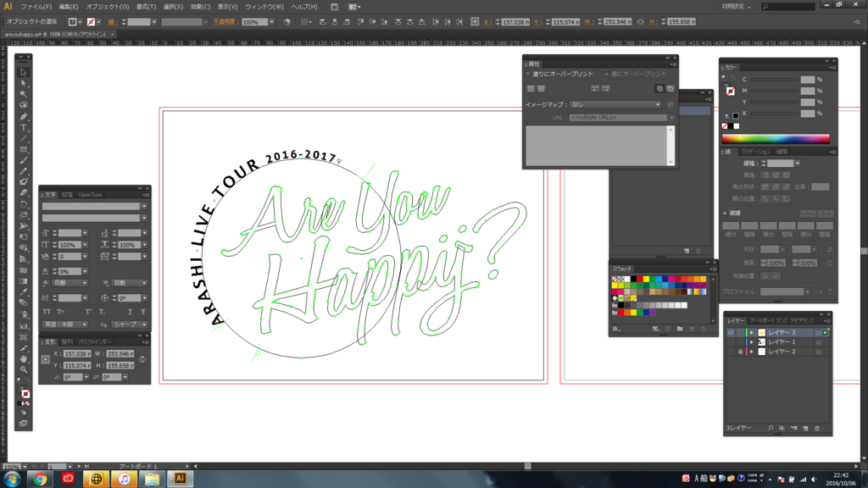Select the Eraser tool

[23, 193]
